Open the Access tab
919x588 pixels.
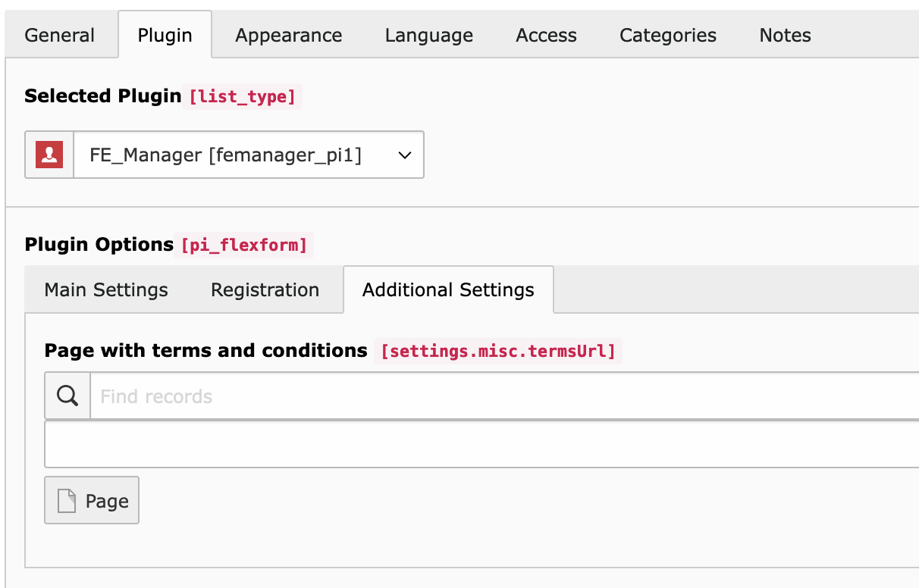546,36
